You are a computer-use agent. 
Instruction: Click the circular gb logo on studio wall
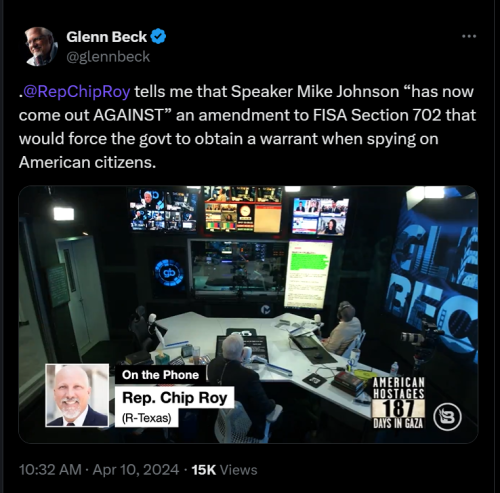(169, 274)
